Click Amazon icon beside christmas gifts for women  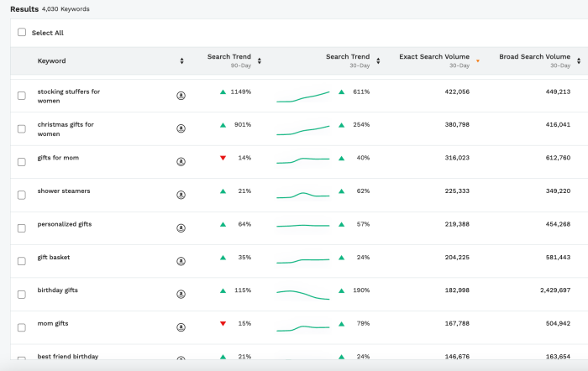click(x=181, y=128)
